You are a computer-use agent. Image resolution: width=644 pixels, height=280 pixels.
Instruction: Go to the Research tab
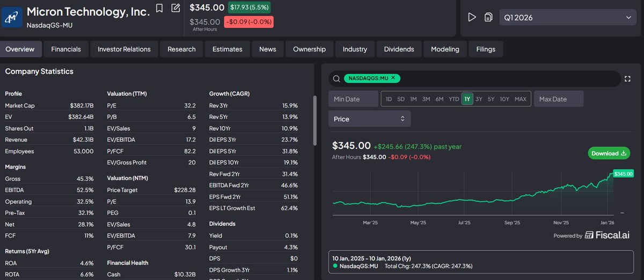click(x=181, y=49)
